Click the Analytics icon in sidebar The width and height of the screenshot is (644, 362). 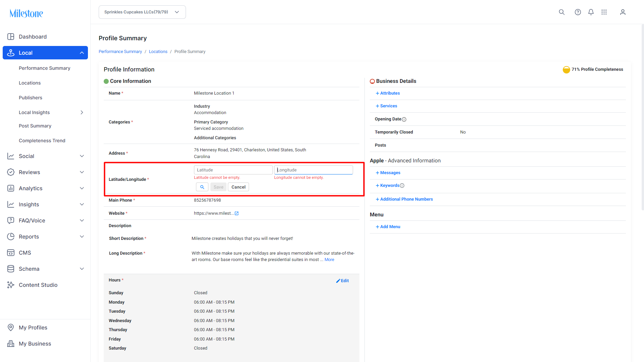point(11,188)
